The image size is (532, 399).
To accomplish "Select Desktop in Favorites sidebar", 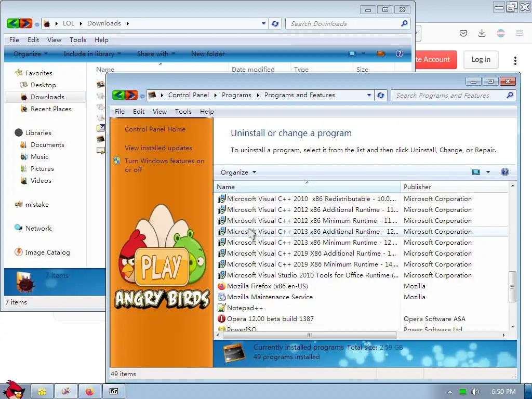I will pos(43,85).
